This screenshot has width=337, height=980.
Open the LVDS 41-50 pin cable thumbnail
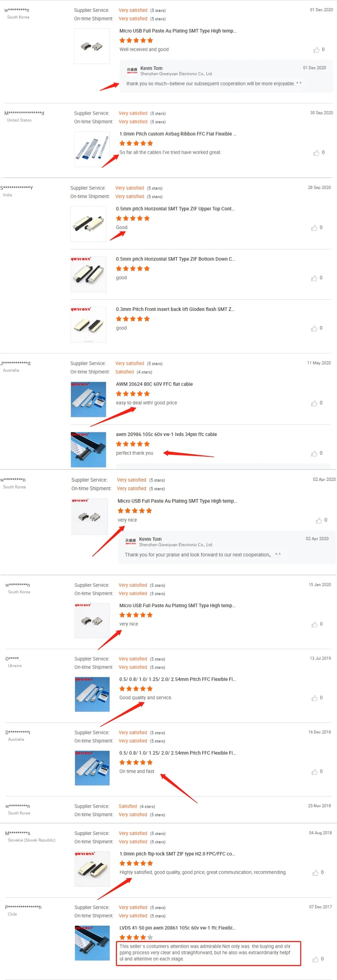point(92,943)
